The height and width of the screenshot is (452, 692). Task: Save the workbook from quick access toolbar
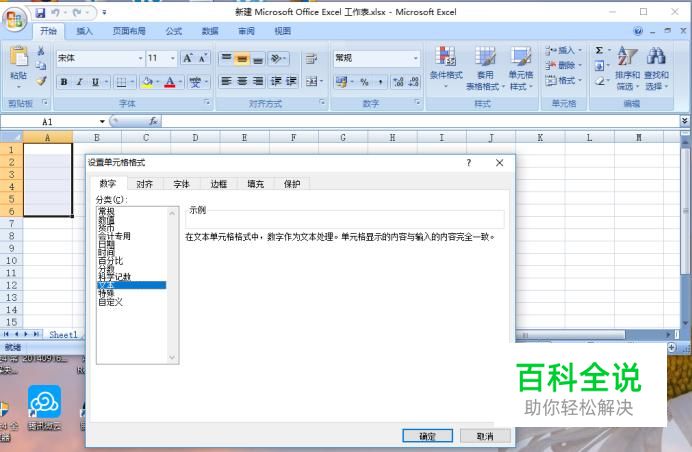[40, 12]
